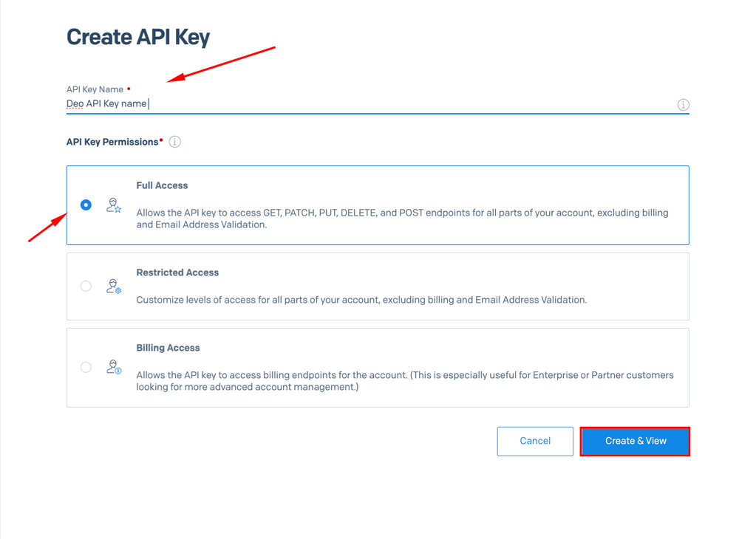Viewport: 756px width, 539px height.
Task: Click the Billing Access user-dollar icon
Action: tap(114, 367)
